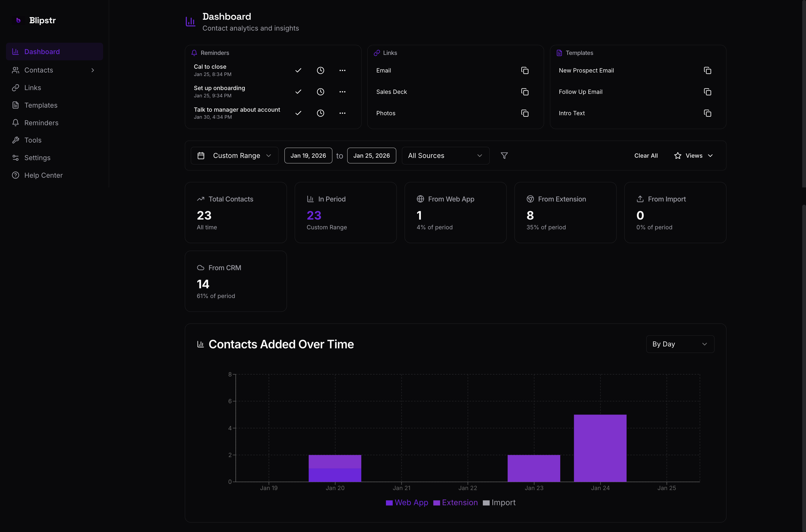Click the Jan 19, 2026 start date field
This screenshot has width=806, height=532.
click(x=308, y=156)
